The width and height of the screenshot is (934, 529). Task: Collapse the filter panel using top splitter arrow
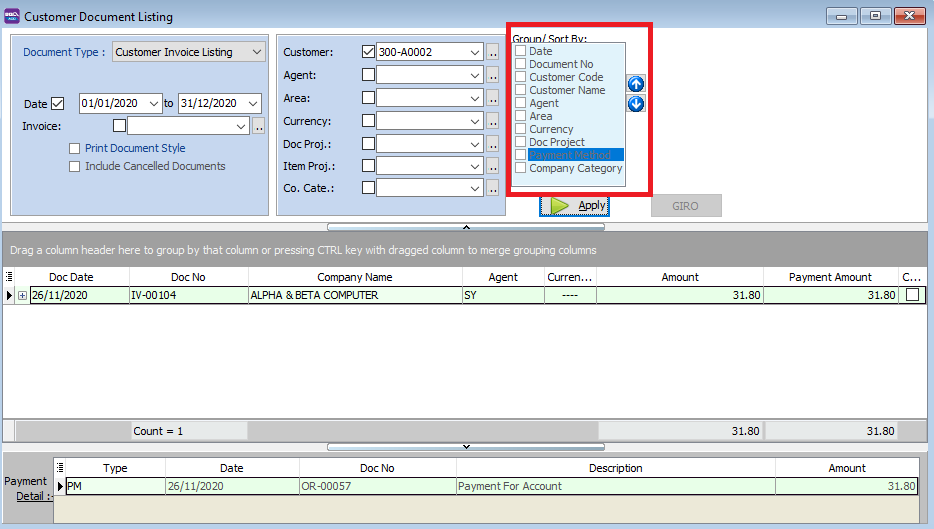(466, 227)
